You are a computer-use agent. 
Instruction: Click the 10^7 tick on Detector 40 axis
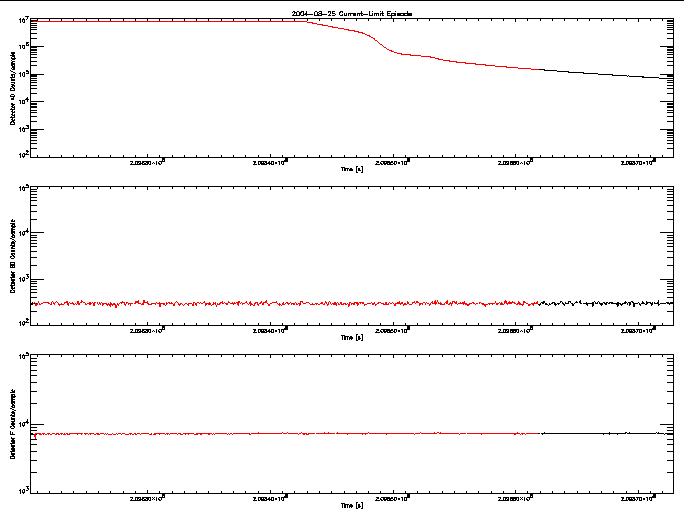pos(24,20)
